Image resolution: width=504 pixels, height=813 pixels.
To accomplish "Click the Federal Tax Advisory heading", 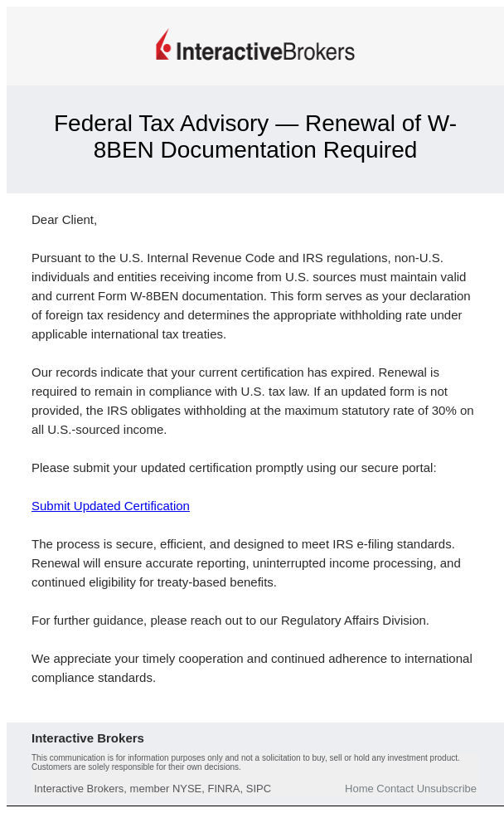I will coord(255,137).
